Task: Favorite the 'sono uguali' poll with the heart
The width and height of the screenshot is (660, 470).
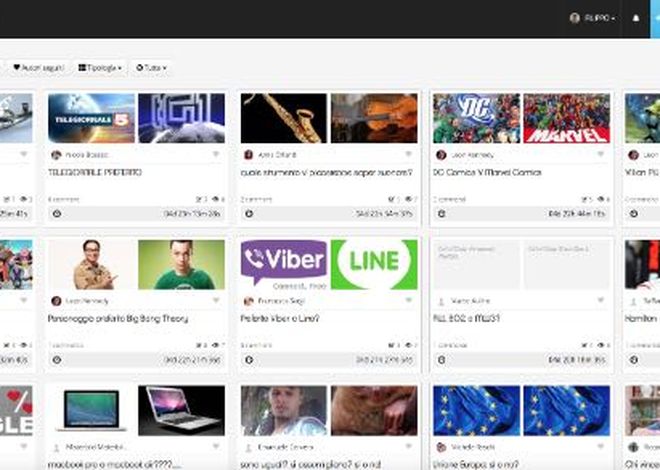Action: [x=408, y=446]
